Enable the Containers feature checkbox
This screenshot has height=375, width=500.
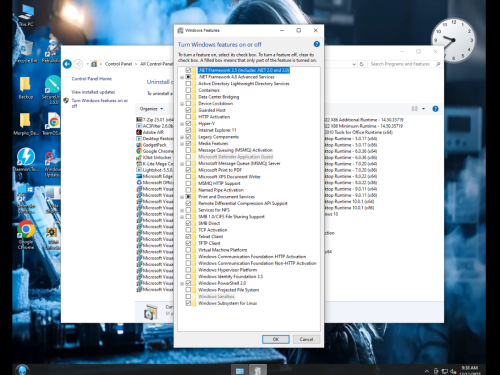[188, 90]
